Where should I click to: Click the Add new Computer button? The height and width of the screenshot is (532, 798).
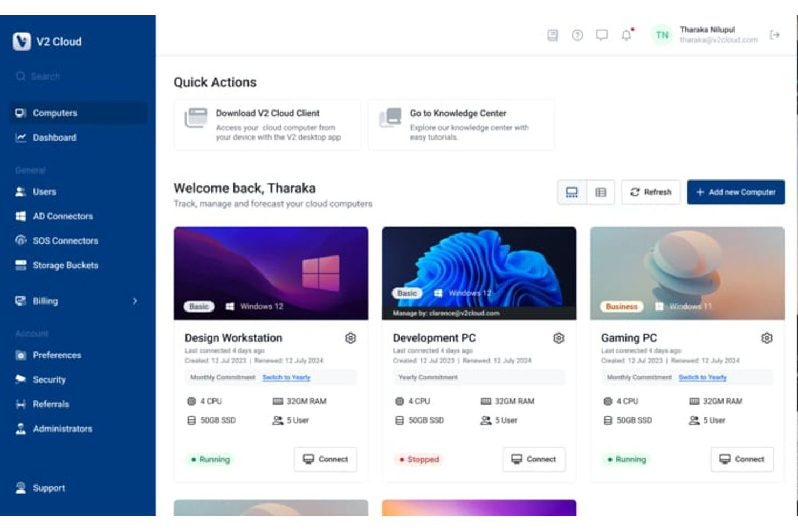click(735, 192)
